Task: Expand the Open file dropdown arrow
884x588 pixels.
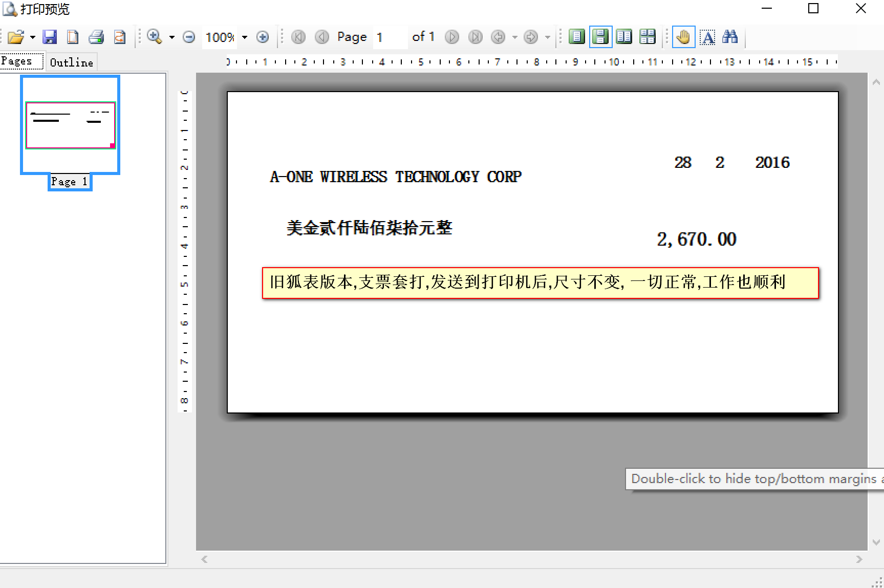Action: point(33,37)
